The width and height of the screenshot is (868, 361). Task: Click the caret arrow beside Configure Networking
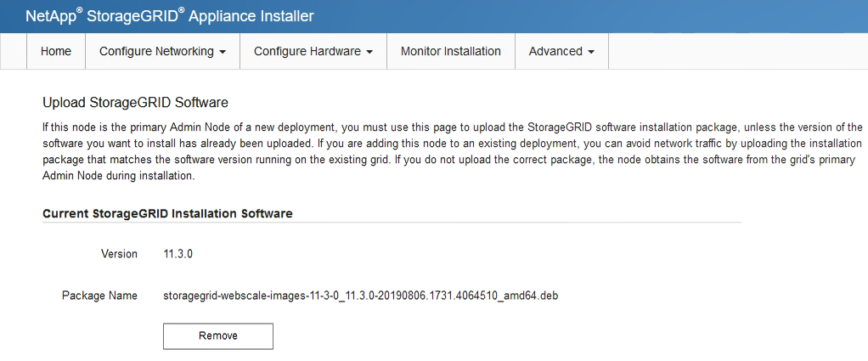(x=223, y=52)
